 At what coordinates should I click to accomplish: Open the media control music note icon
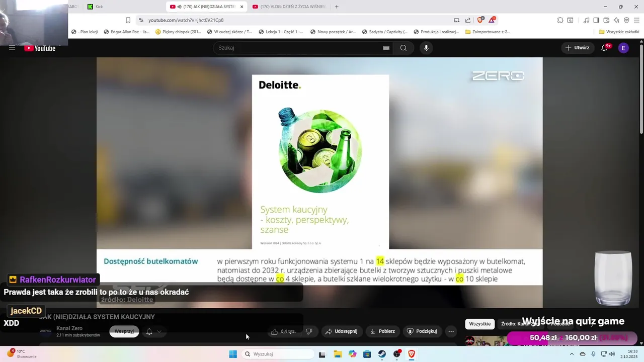[x=586, y=20]
